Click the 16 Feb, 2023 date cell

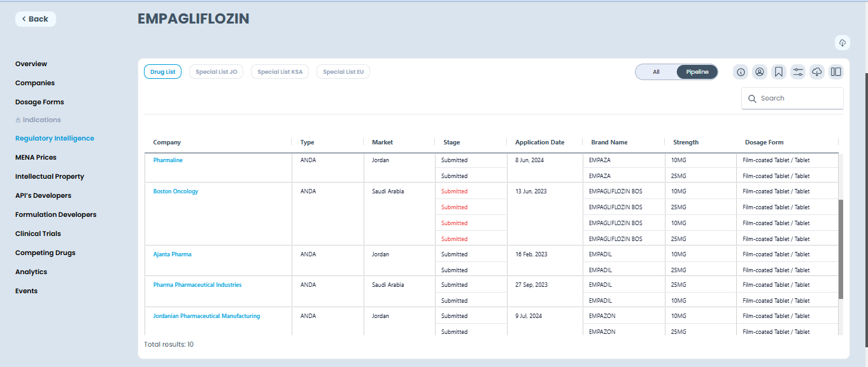(531, 254)
